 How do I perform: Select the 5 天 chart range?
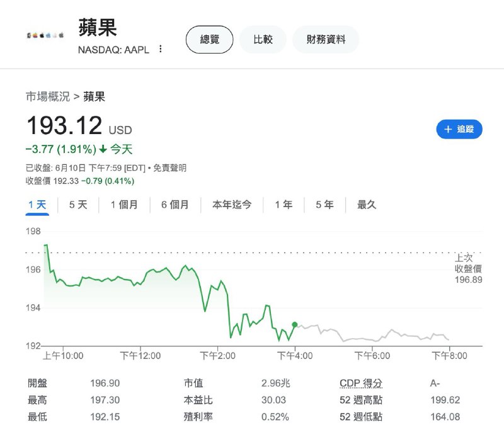click(x=78, y=205)
